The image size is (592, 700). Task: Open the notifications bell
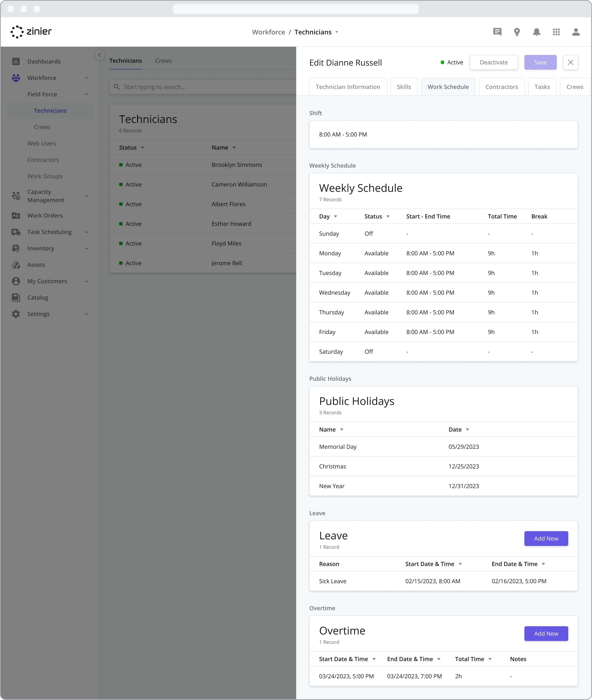[537, 32]
